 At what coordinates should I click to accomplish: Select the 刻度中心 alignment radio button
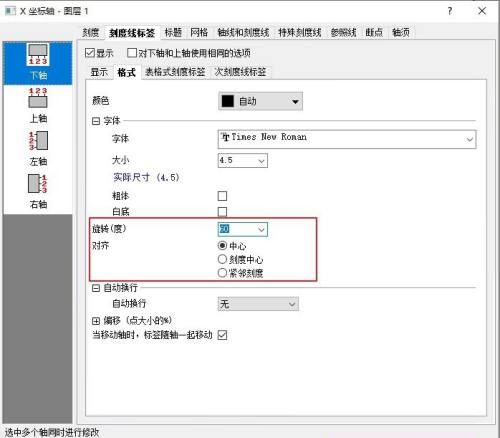222,259
